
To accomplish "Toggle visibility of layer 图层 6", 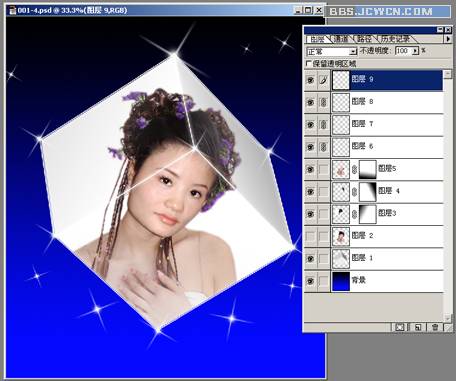I will pyautogui.click(x=311, y=147).
